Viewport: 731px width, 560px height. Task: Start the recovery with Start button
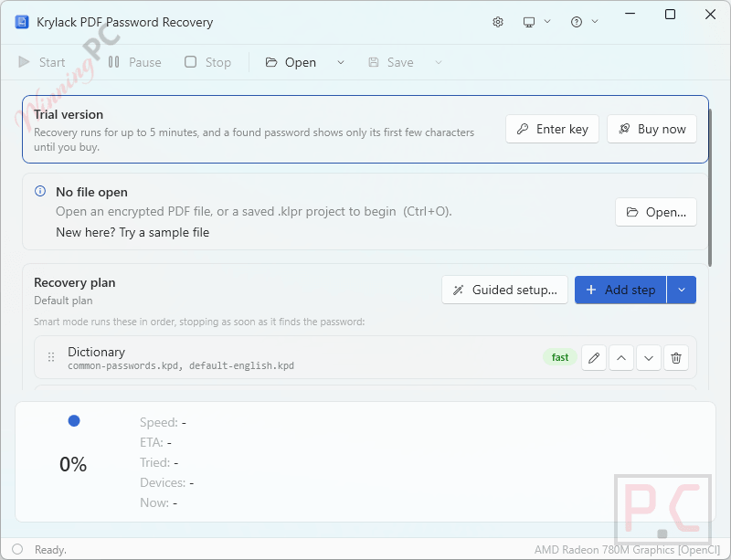click(x=41, y=62)
